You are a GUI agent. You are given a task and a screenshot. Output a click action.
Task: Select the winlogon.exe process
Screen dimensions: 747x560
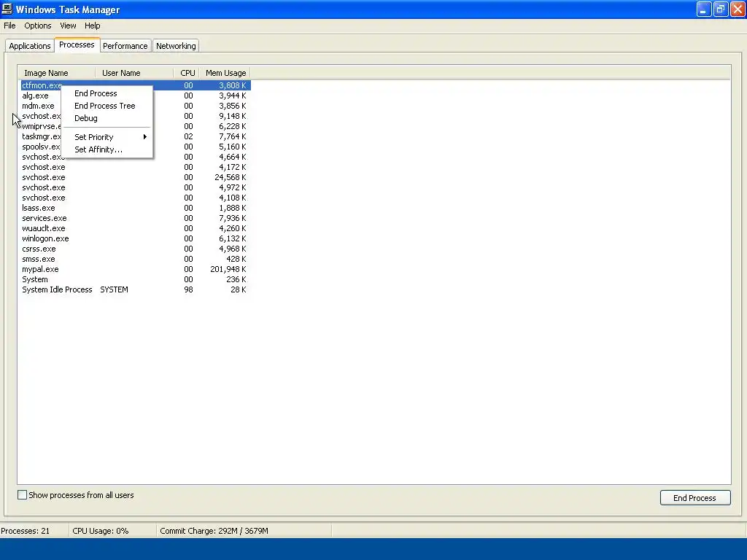pyautogui.click(x=135, y=238)
